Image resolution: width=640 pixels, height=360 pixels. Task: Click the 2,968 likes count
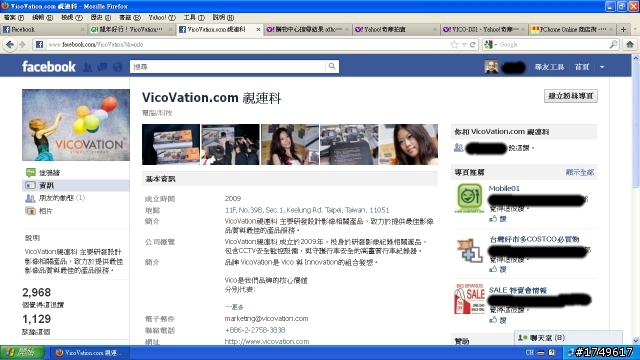[37, 292]
